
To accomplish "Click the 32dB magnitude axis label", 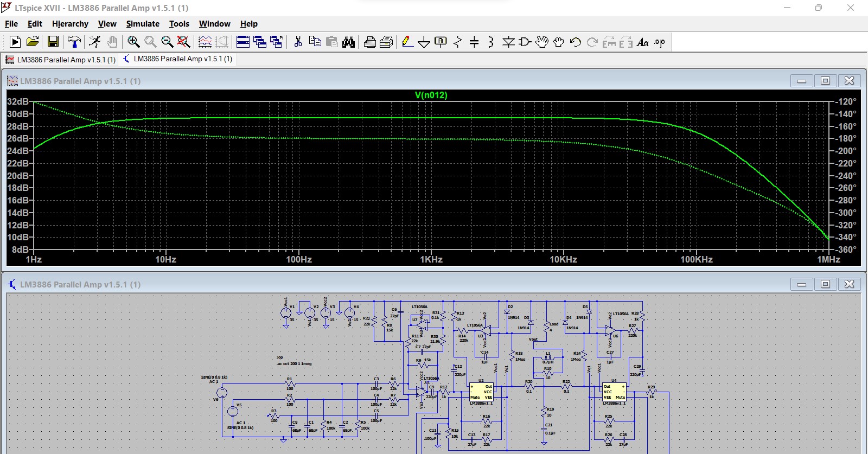I will pos(17,101).
